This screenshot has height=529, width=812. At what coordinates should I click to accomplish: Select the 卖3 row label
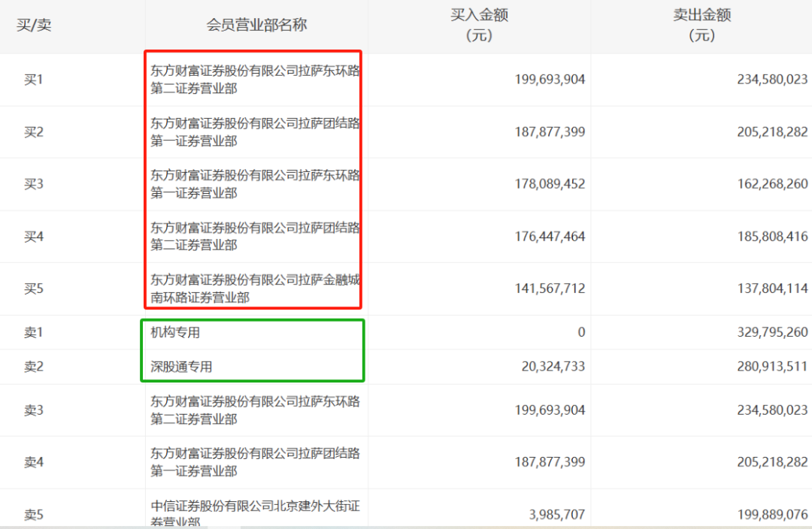coord(34,410)
